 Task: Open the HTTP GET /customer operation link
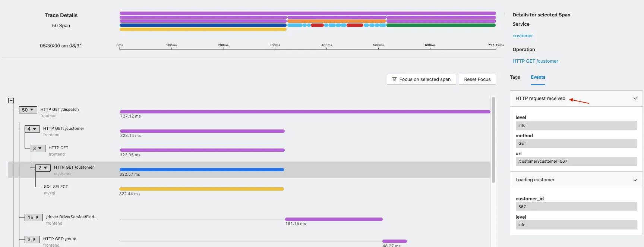(x=535, y=61)
